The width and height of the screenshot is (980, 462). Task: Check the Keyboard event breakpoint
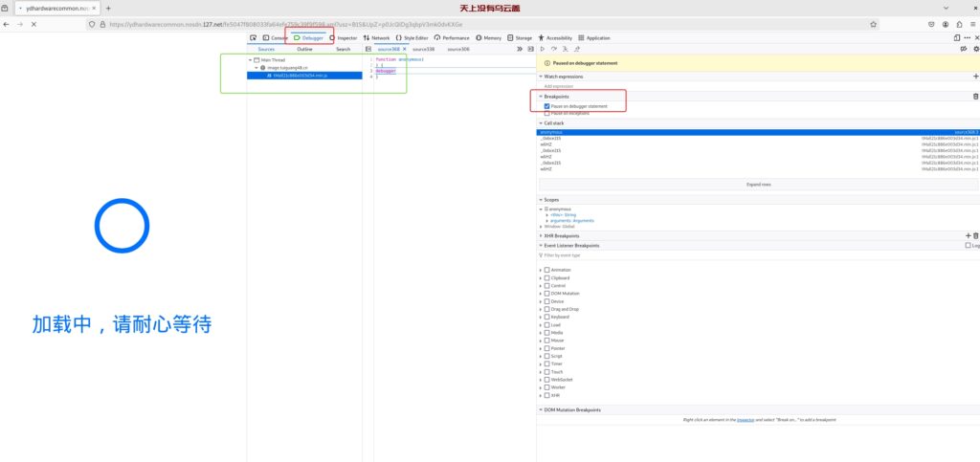[x=546, y=318]
